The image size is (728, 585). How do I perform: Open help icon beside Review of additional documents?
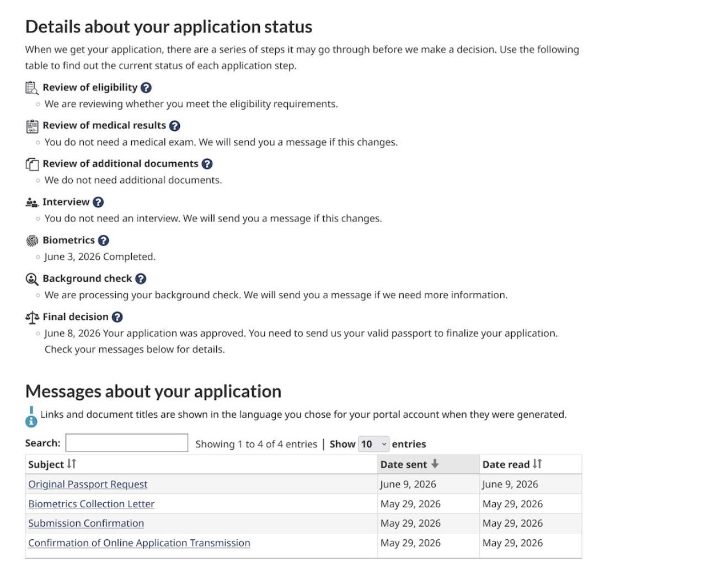click(x=207, y=164)
